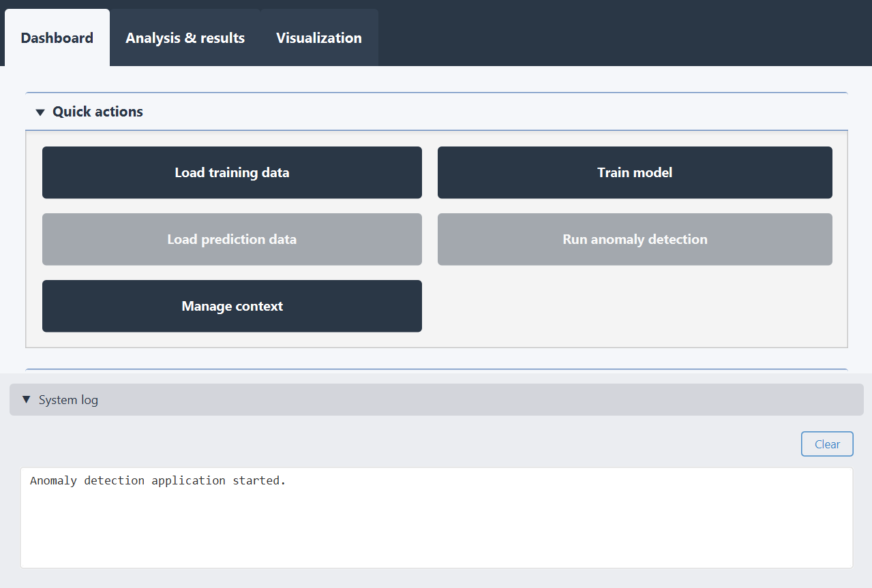The height and width of the screenshot is (588, 872).
Task: Click the System log header bar
Action: pyautogui.click(x=436, y=399)
